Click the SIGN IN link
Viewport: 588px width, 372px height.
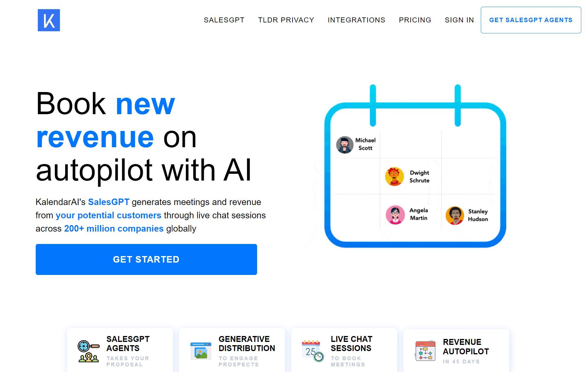click(x=459, y=20)
